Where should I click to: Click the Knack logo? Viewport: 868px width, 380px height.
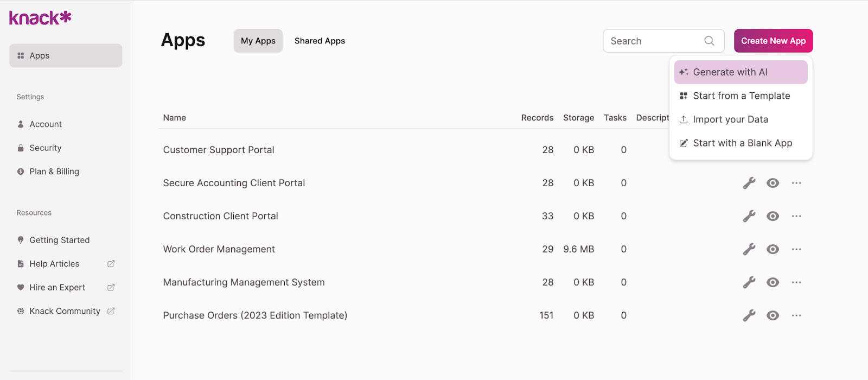coord(40,18)
